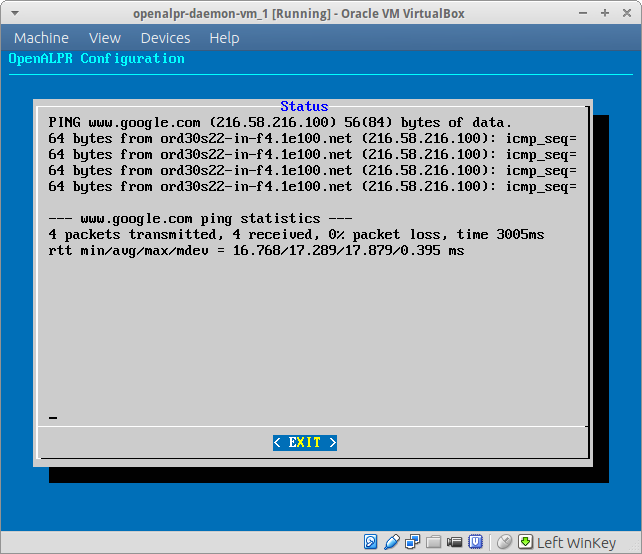642x554 pixels.
Task: Click the Left WinKey host key label
Action: tap(576, 543)
